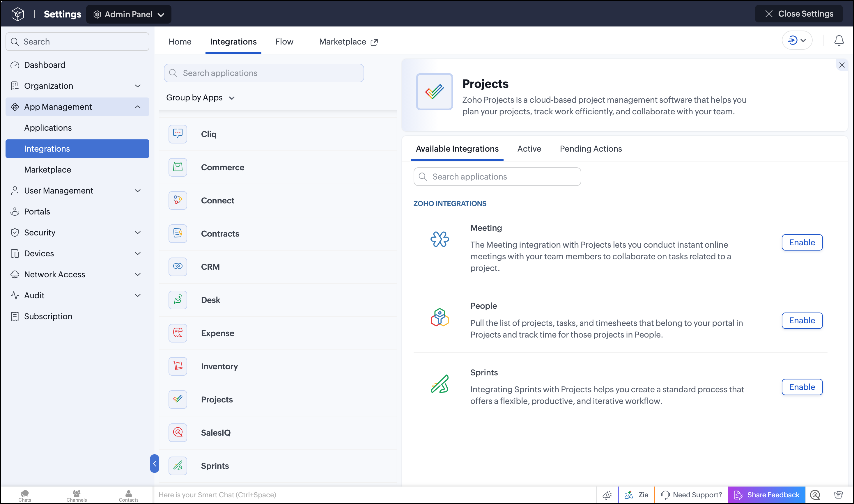Image resolution: width=854 pixels, height=504 pixels.
Task: Click the People integration icon
Action: pyautogui.click(x=440, y=317)
